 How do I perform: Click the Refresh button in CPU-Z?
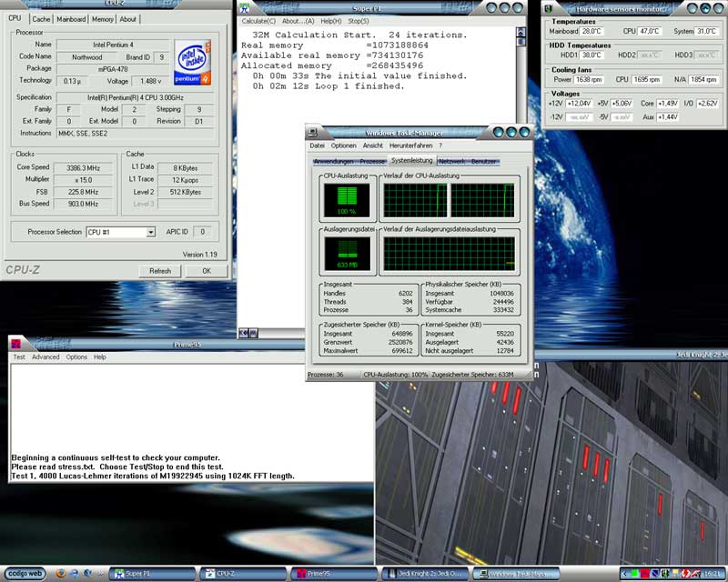(x=160, y=271)
